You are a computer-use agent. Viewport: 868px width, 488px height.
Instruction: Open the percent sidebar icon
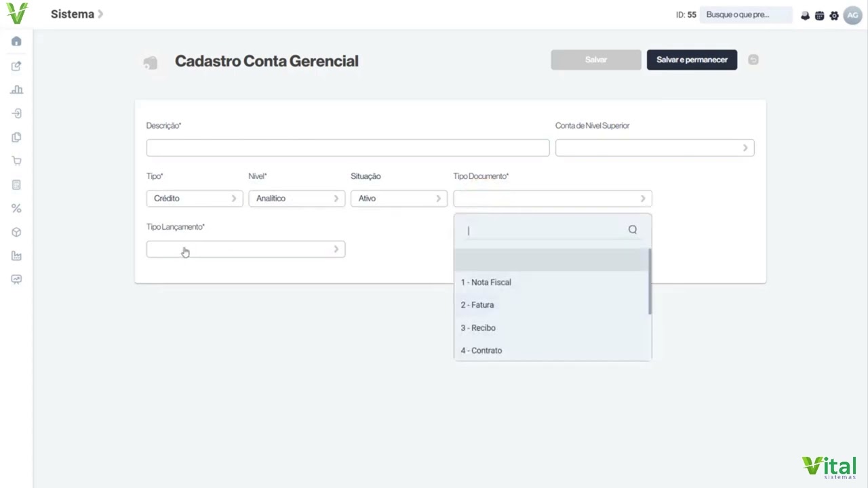click(x=16, y=208)
